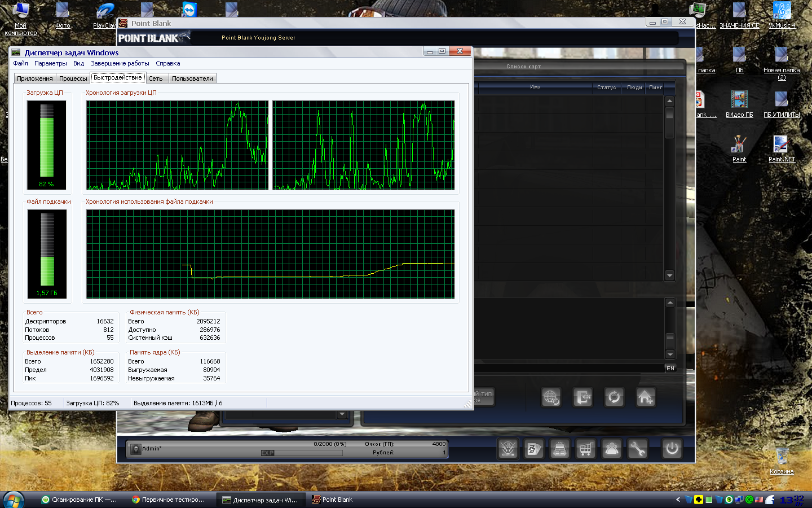Open the Параметры menu in Task Manager
The image size is (812, 508).
(51, 63)
